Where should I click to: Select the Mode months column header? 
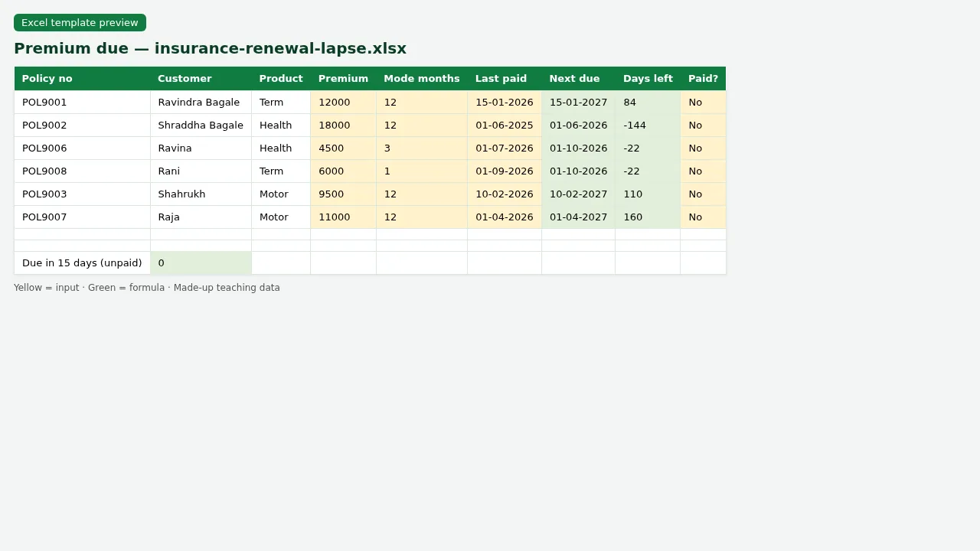(x=422, y=79)
